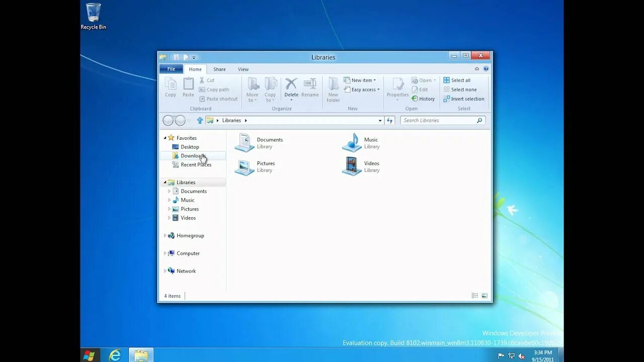Click the Copy path command
The width and height of the screenshot is (644, 362).
click(214, 89)
